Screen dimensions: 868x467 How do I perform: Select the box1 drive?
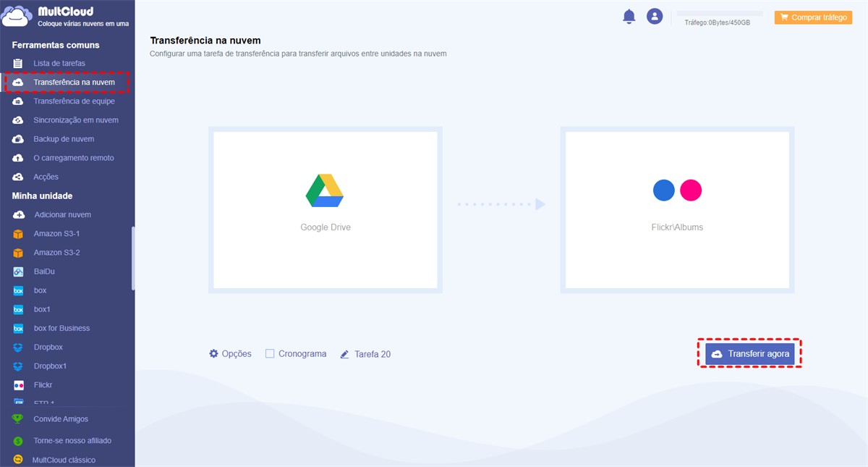click(x=42, y=309)
